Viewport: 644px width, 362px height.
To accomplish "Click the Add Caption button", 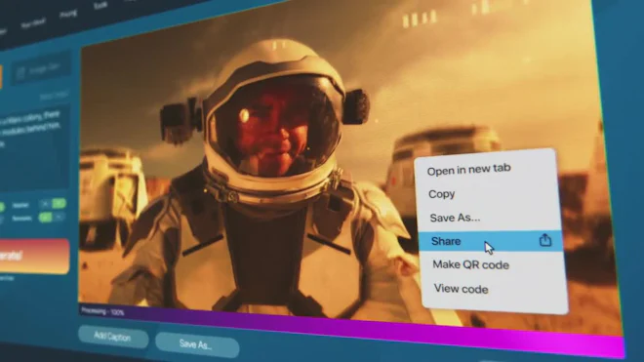I will tap(113, 337).
